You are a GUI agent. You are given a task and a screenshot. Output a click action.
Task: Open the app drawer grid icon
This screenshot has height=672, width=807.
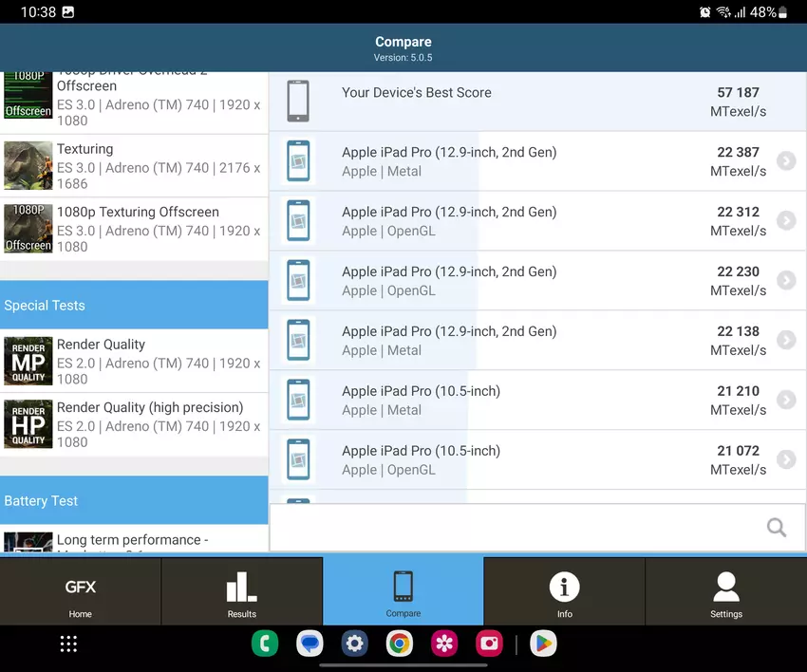[68, 644]
